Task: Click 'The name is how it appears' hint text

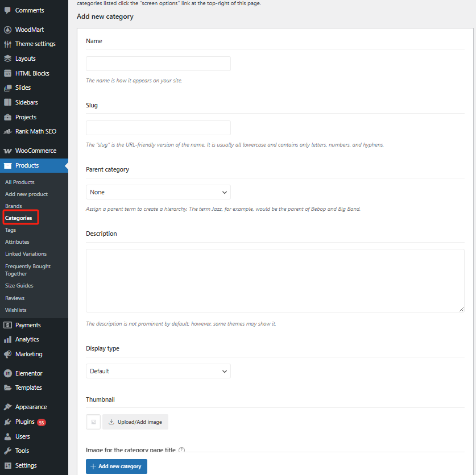Action: point(134,81)
